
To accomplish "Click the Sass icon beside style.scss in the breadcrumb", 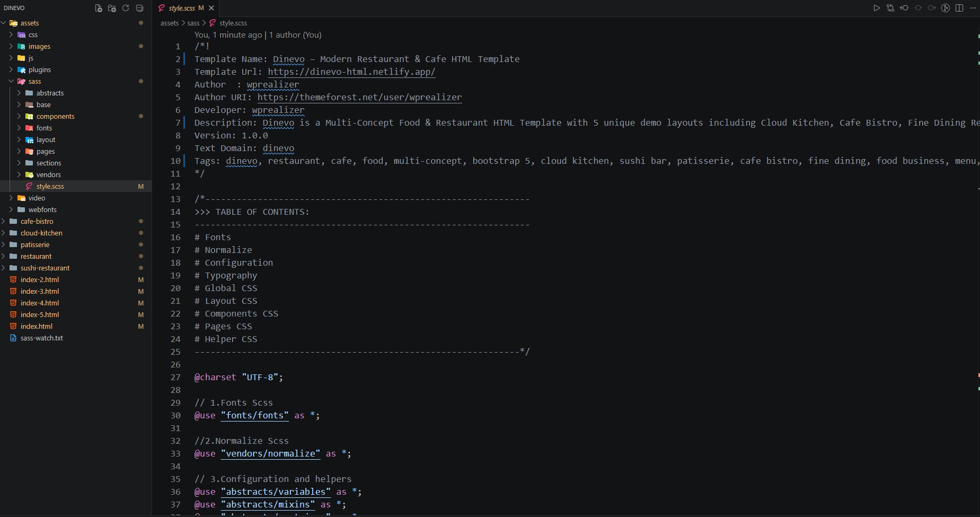I will coord(213,23).
